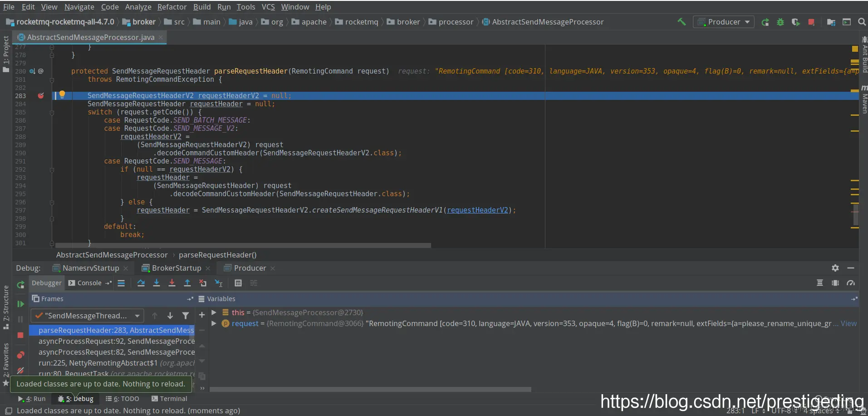Click the Step Over debugger icon
Image resolution: width=868 pixels, height=416 pixels.
141,283
